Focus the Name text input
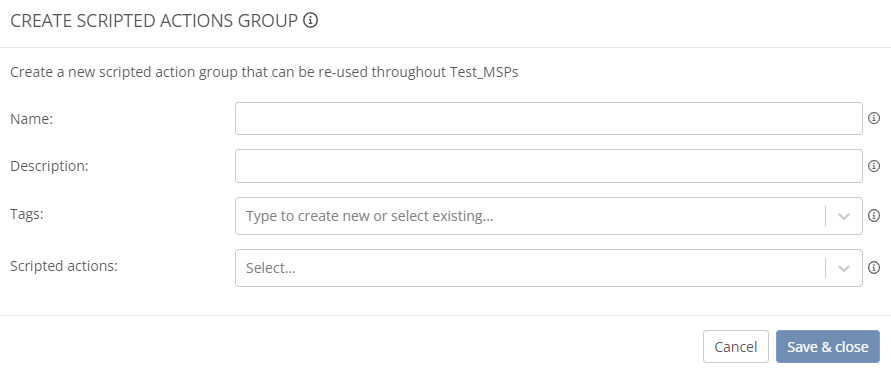 click(x=549, y=118)
